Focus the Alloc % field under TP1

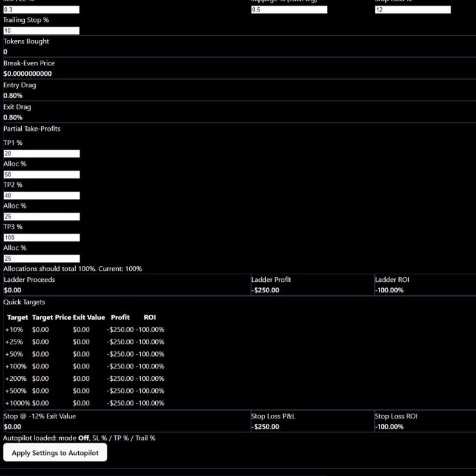tap(41, 175)
